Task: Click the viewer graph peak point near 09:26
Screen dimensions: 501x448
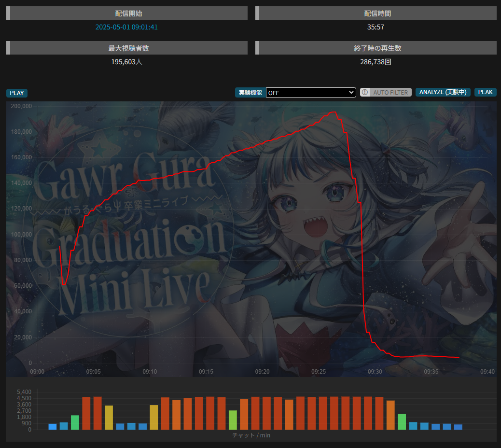Action: [333, 112]
